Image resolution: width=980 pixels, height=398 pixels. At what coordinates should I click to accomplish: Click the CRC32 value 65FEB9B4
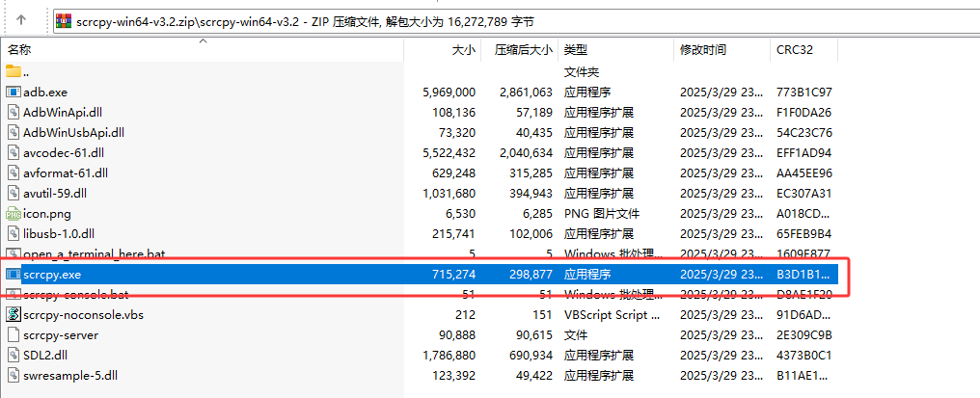(804, 233)
